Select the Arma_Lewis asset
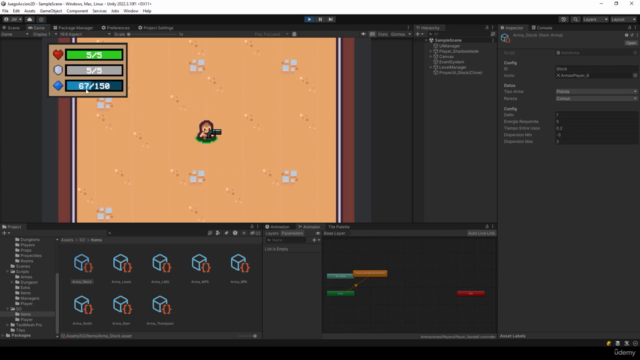 [x=122, y=268]
